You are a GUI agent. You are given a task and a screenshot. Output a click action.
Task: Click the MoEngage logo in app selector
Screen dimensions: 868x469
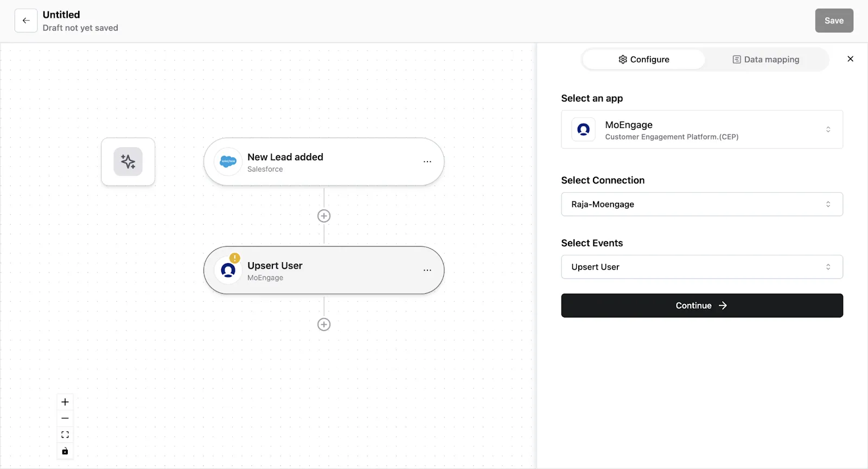584,130
